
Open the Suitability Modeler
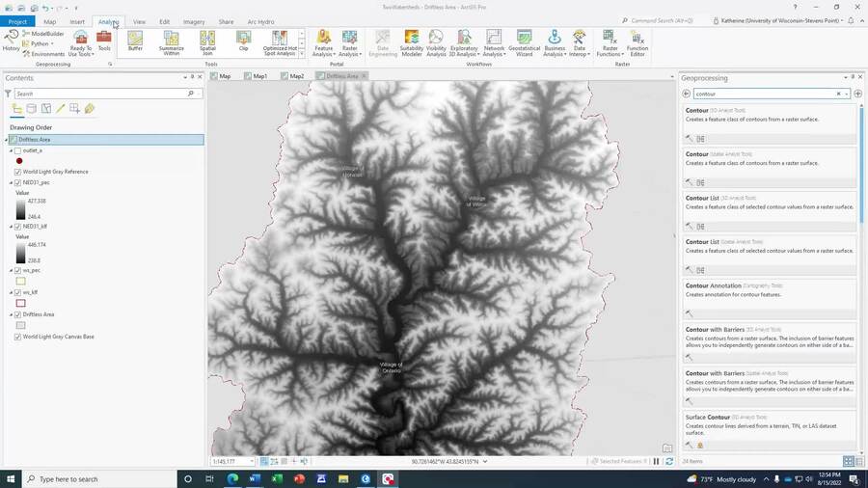point(411,43)
